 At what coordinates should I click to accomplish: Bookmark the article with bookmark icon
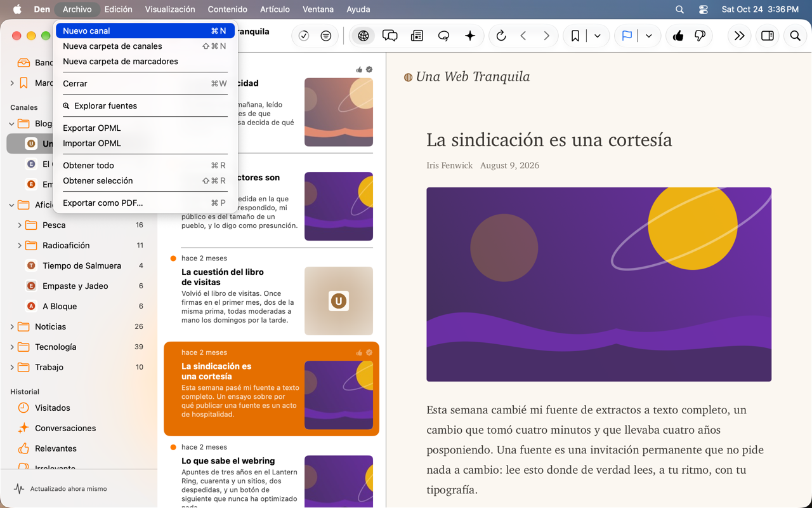575,36
